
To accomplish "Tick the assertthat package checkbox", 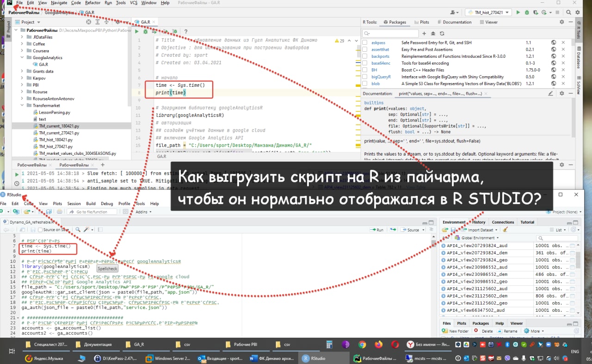I will [x=365, y=49].
